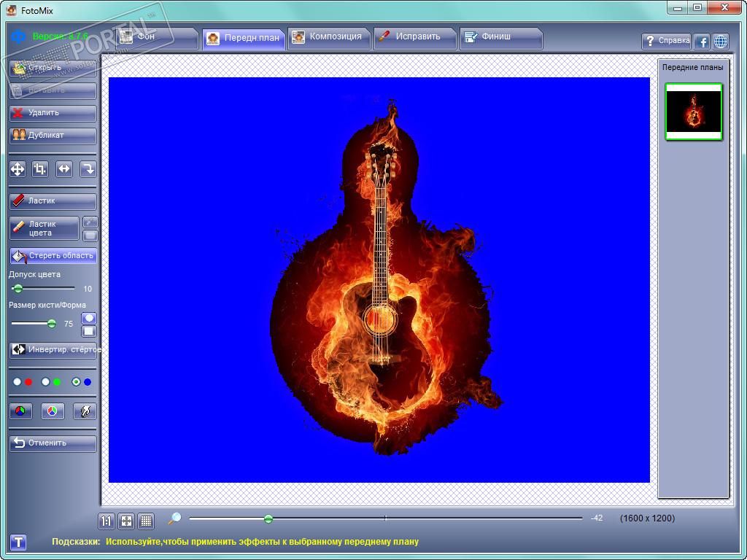Viewport: 747px width, 560px height.
Task: Select the Move tool icon
Action: (x=18, y=169)
